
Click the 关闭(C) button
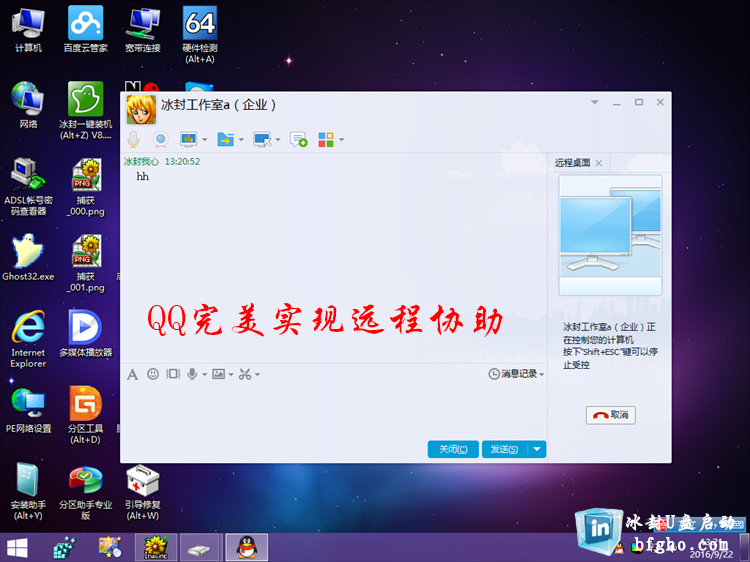click(452, 449)
